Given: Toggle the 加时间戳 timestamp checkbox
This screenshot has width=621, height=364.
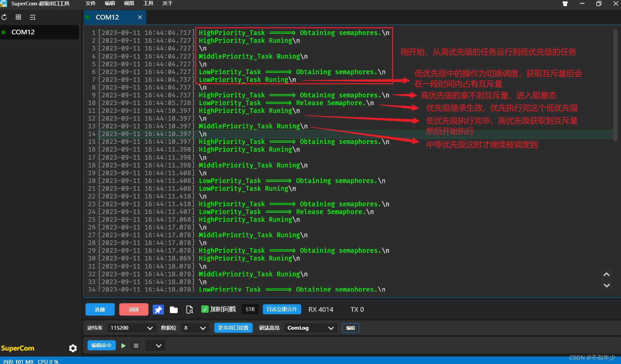Looking at the screenshot, I should pyautogui.click(x=205, y=309).
